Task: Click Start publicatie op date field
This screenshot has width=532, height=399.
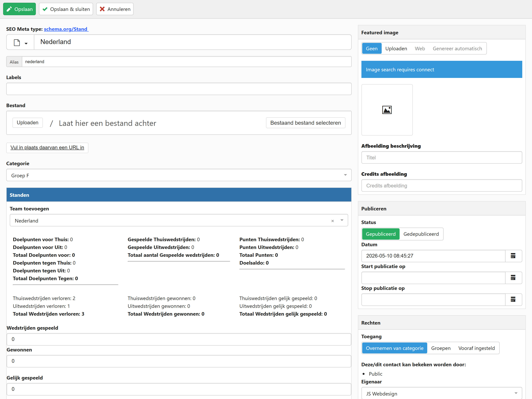Action: [x=433, y=278]
